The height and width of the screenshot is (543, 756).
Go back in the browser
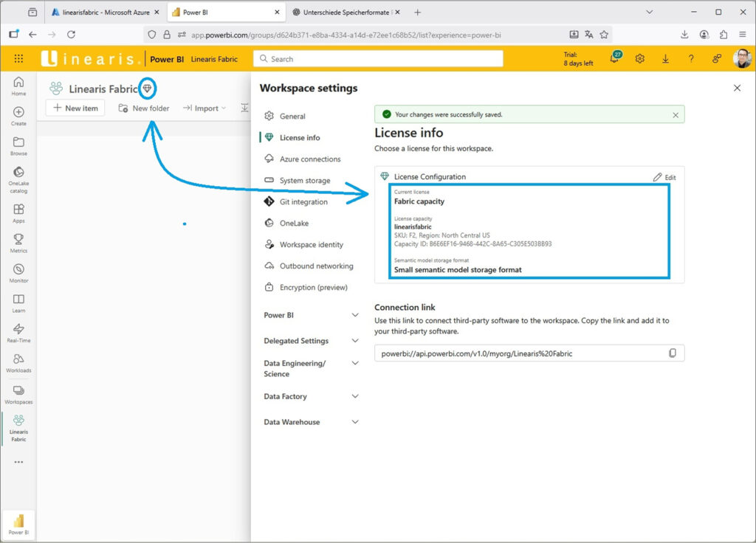click(32, 34)
